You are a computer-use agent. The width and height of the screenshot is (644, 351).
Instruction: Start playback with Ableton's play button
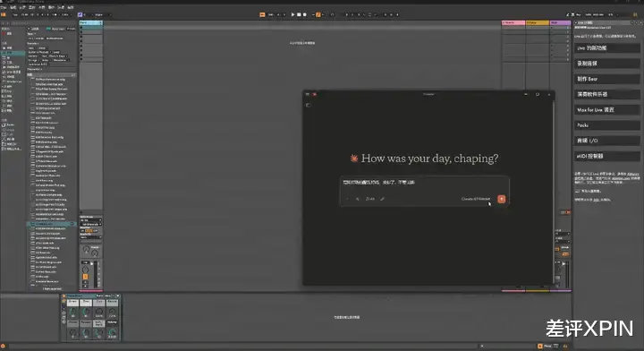tap(292, 14)
